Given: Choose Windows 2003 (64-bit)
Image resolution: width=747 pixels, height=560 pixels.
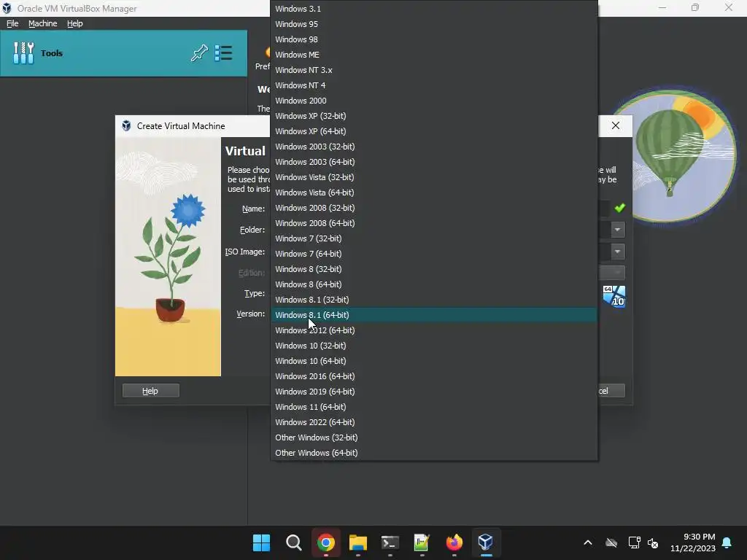Looking at the screenshot, I should (x=434, y=162).
